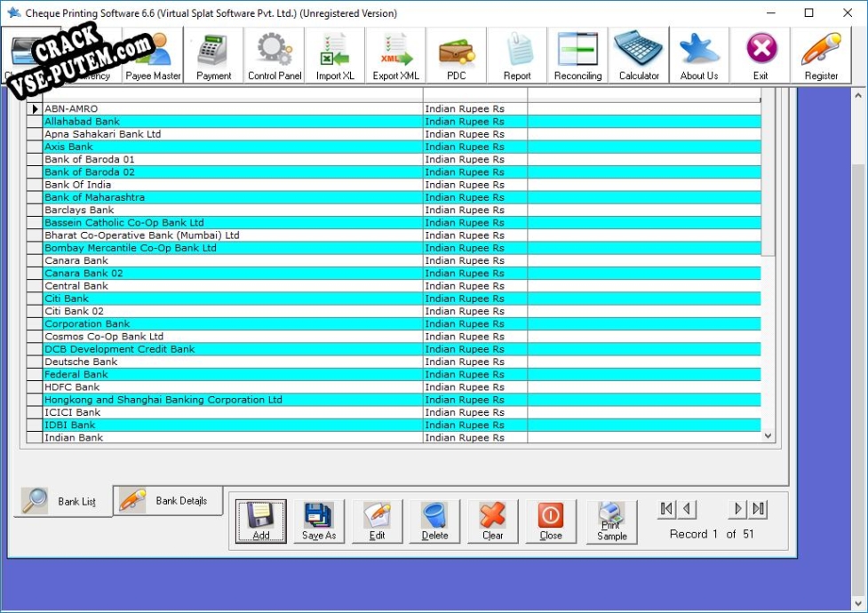
Task: Open the PDC wallet icon
Action: pyautogui.click(x=456, y=56)
